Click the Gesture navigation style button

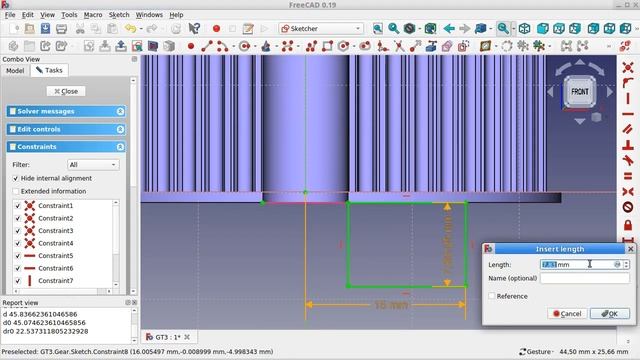[536, 351]
